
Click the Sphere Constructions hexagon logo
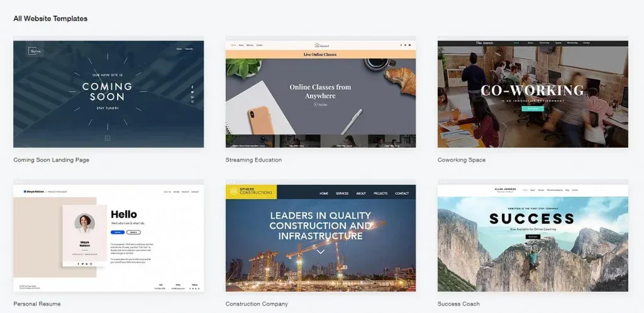[x=234, y=191]
